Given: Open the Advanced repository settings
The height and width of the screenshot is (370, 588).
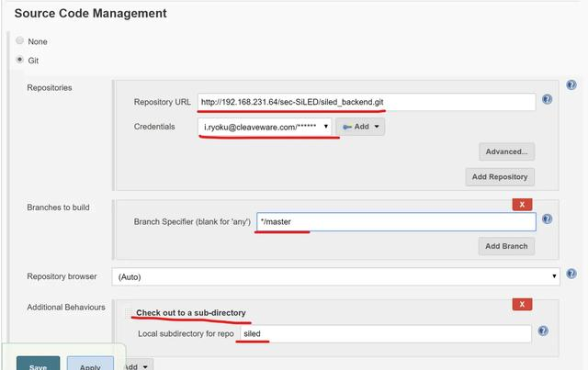Looking at the screenshot, I should coord(506,151).
